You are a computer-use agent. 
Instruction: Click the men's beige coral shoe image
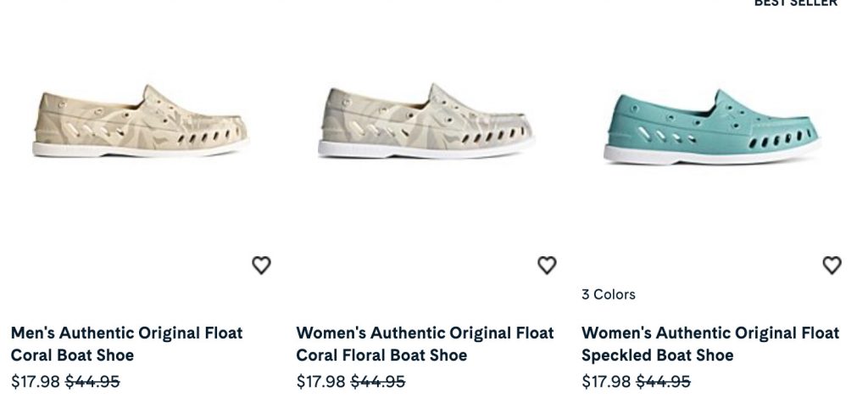[x=141, y=121]
